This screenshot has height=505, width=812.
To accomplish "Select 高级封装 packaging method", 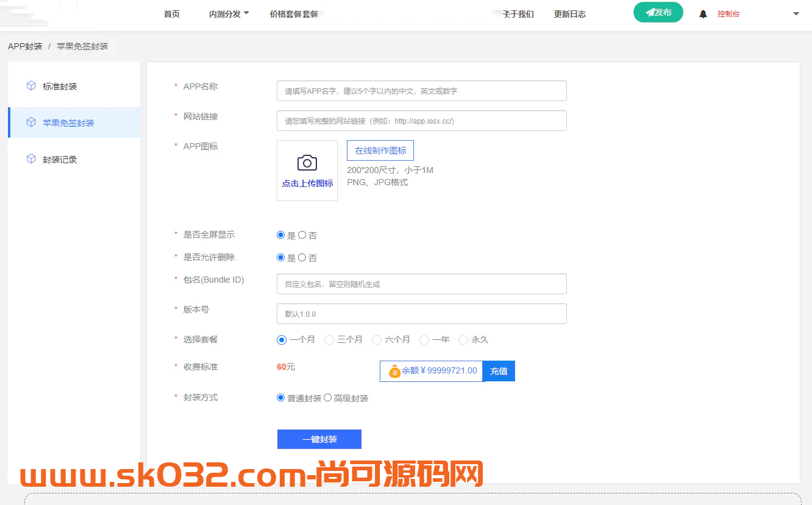I will 327,398.
